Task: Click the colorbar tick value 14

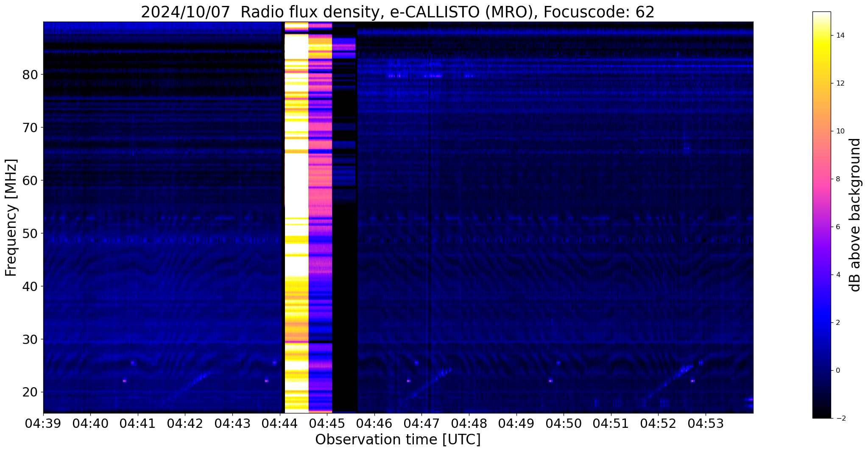Action: pos(840,36)
